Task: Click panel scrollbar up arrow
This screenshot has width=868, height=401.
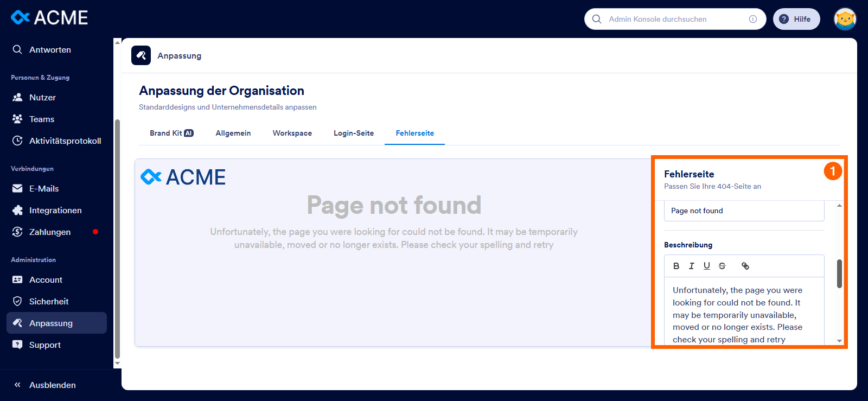Action: click(839, 206)
